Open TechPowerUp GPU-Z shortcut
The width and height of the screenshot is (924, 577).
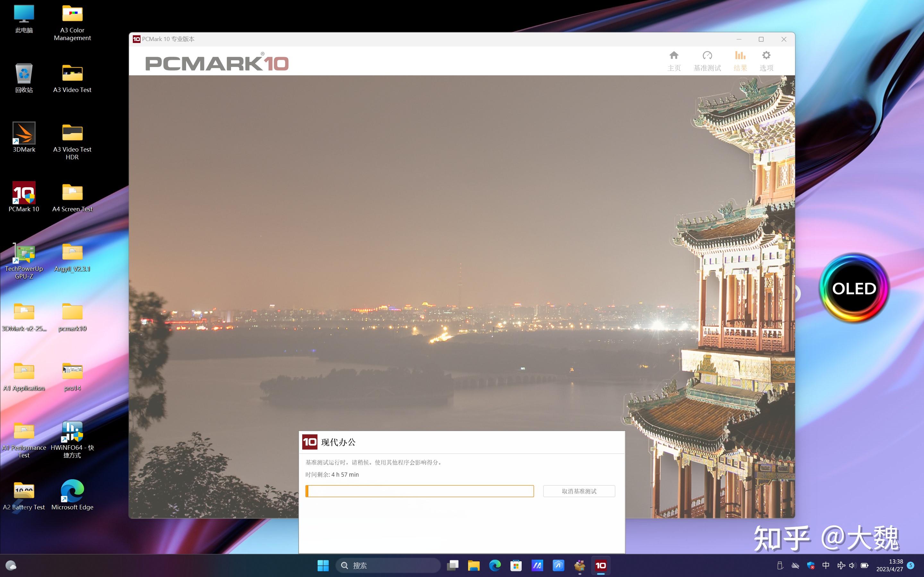pos(24,252)
